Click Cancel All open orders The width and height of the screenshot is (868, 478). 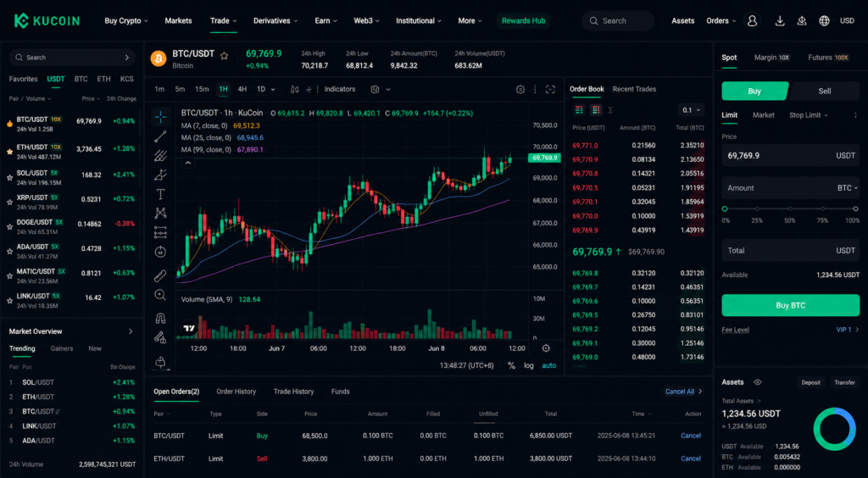click(680, 392)
